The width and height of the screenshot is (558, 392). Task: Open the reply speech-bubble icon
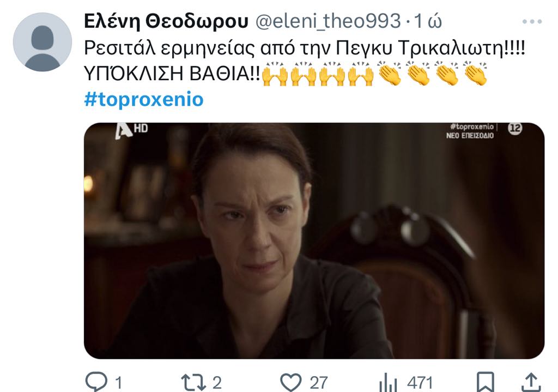click(96, 382)
